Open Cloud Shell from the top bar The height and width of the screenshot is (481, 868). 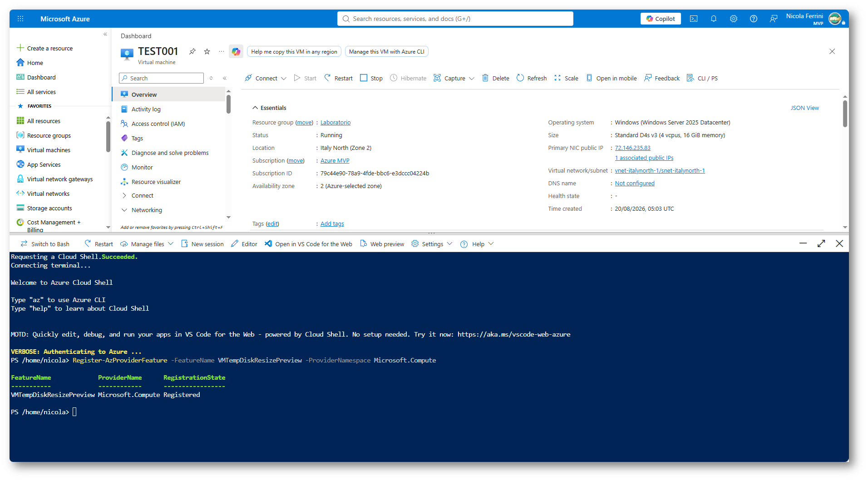tap(694, 19)
